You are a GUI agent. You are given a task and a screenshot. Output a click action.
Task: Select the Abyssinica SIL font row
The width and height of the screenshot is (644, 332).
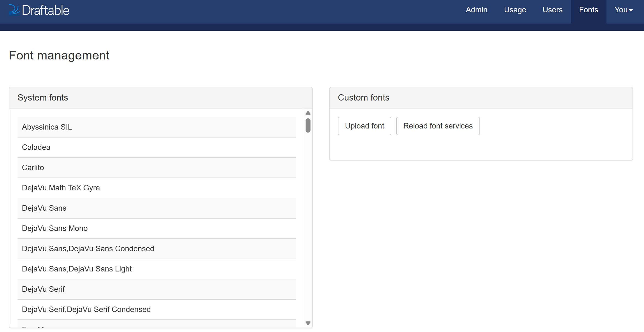[157, 127]
